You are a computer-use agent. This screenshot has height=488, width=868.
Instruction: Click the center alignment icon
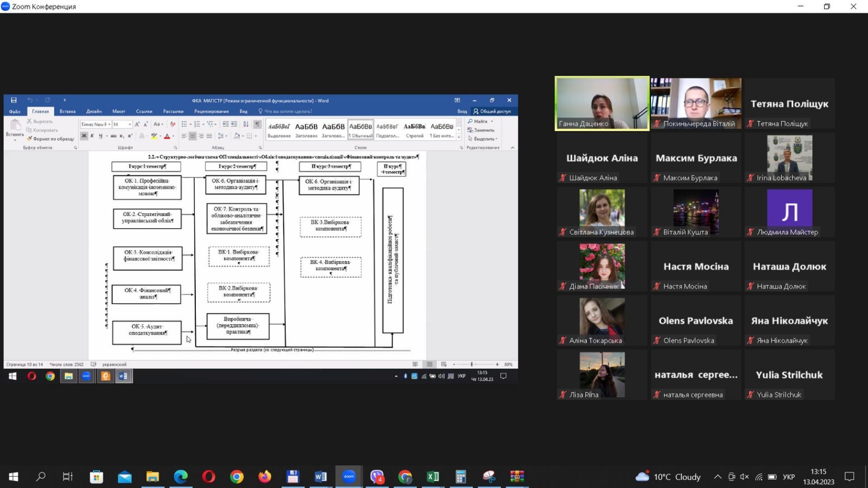pos(193,136)
